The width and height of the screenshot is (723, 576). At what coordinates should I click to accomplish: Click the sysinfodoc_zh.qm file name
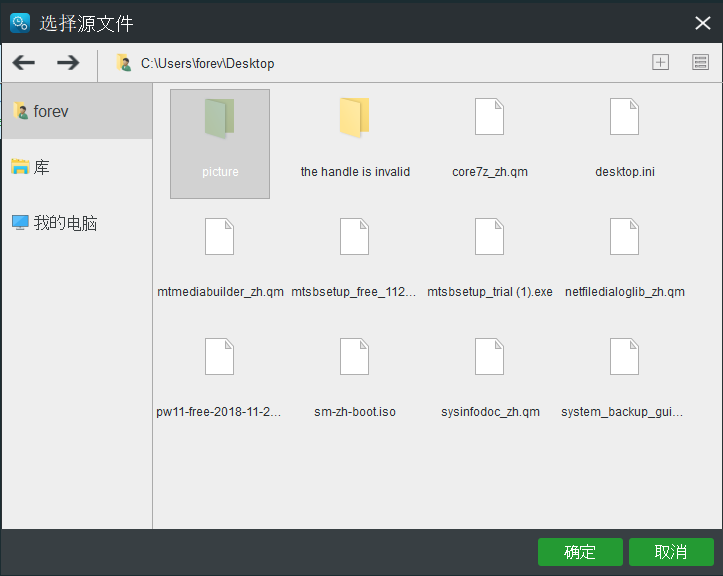click(490, 412)
